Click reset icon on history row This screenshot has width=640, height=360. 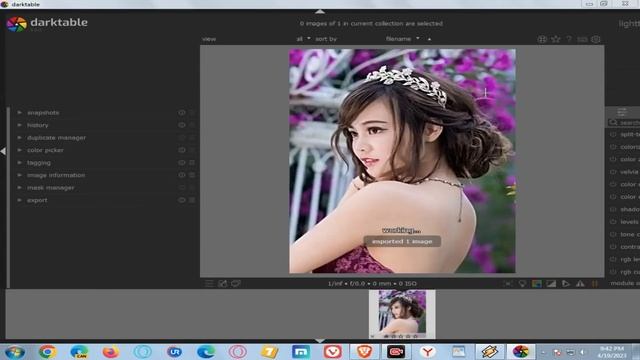click(182, 125)
